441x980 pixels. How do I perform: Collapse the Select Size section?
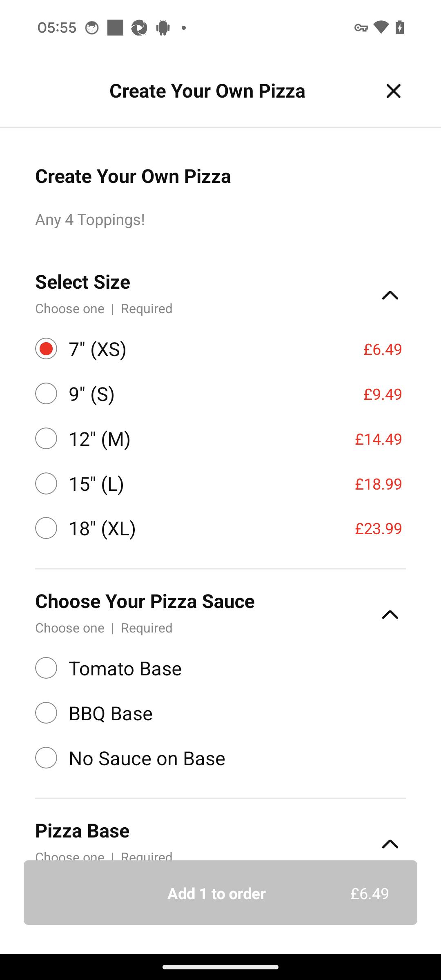click(390, 295)
